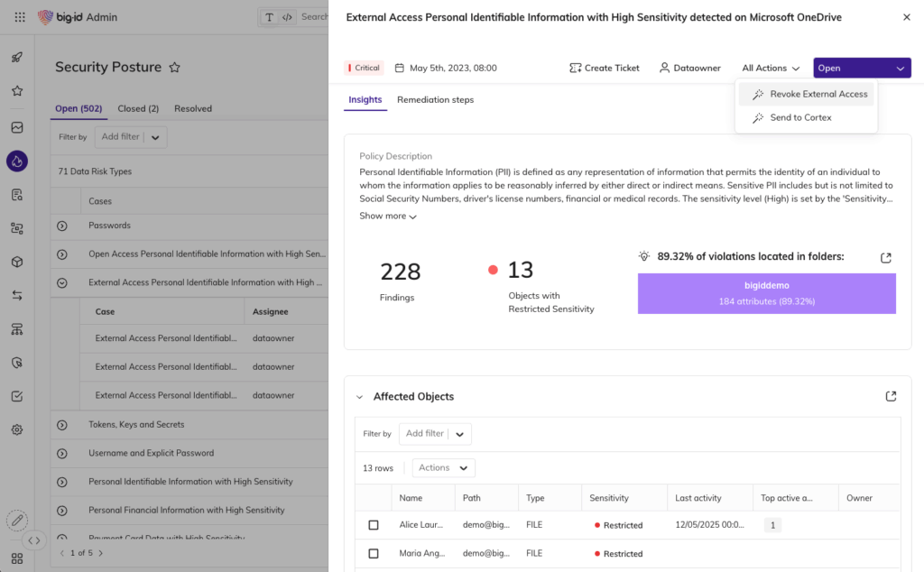Tick the checkbox for Maria Ang... row

(374, 554)
